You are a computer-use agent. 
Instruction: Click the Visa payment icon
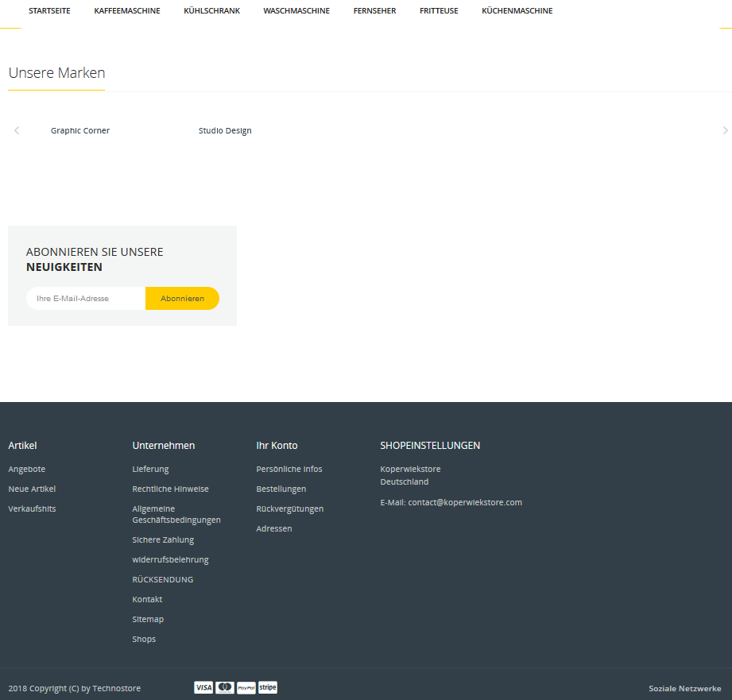click(x=203, y=687)
